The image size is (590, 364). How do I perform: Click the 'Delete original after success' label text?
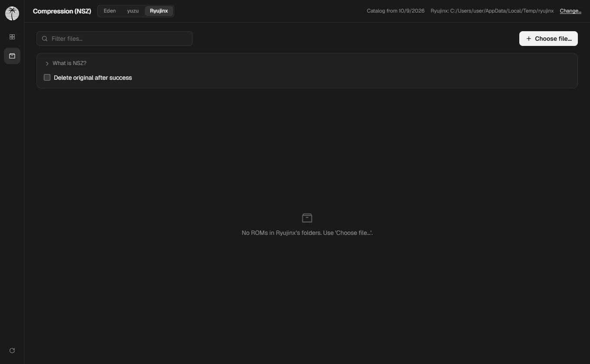click(x=93, y=78)
